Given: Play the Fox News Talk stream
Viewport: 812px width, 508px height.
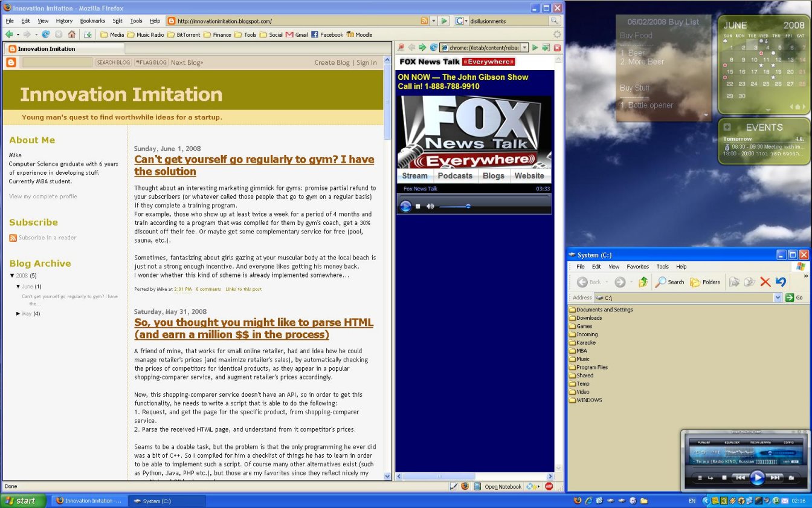Looking at the screenshot, I should click(x=406, y=206).
